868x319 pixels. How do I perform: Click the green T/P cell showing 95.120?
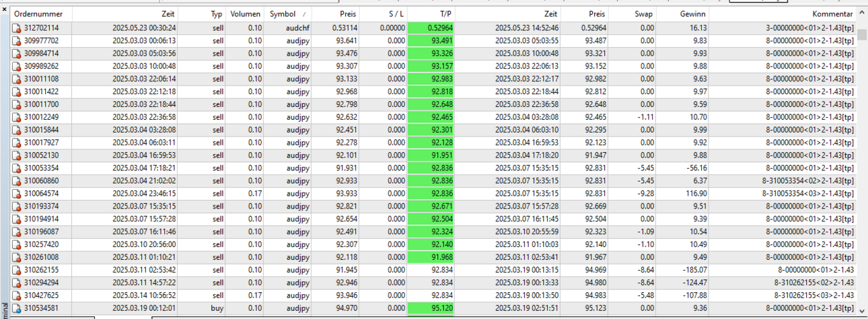point(431,308)
